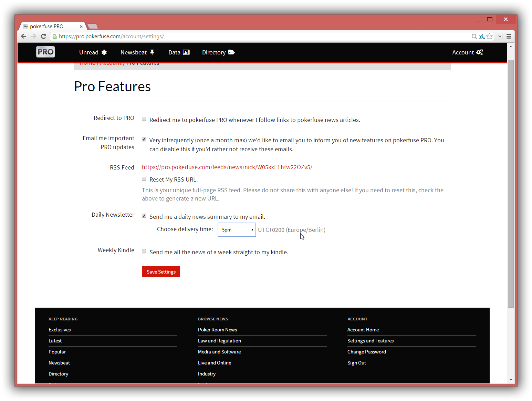This screenshot has width=532, height=401.
Task: Open the Newsbeat menu item
Action: pyautogui.click(x=137, y=52)
